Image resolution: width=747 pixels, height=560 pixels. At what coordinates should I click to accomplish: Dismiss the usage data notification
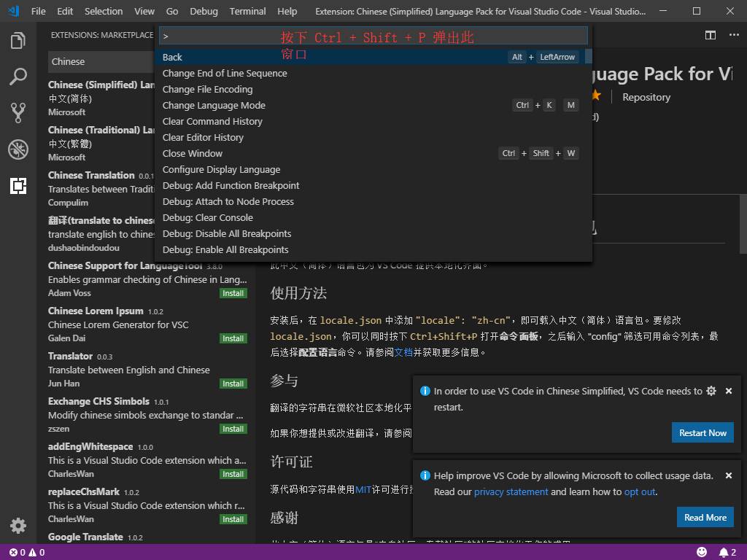(729, 475)
